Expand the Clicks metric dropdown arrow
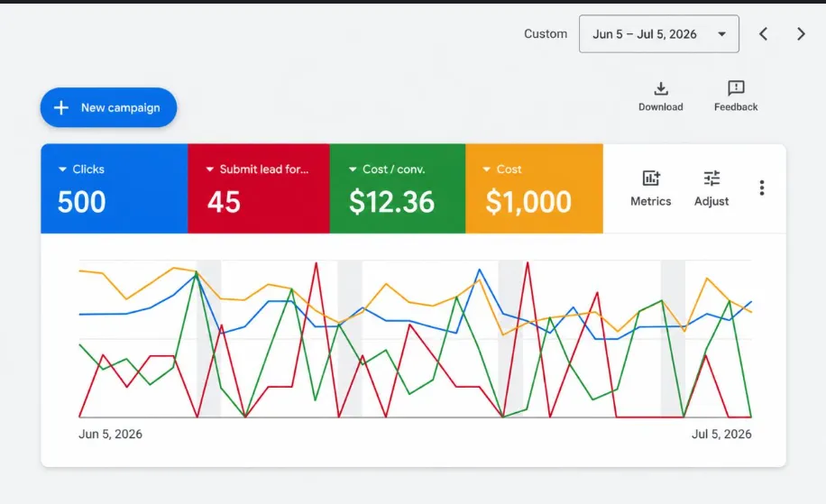826x504 pixels. coord(62,170)
